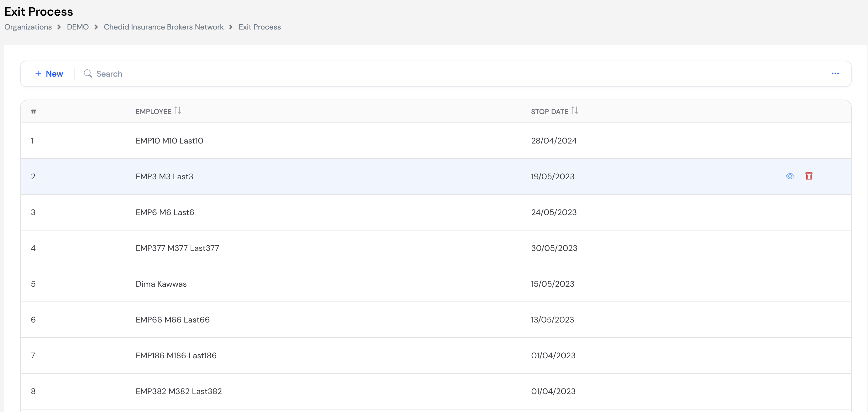
Task: Click row number 5 of Dima Kawwas
Action: click(33, 284)
